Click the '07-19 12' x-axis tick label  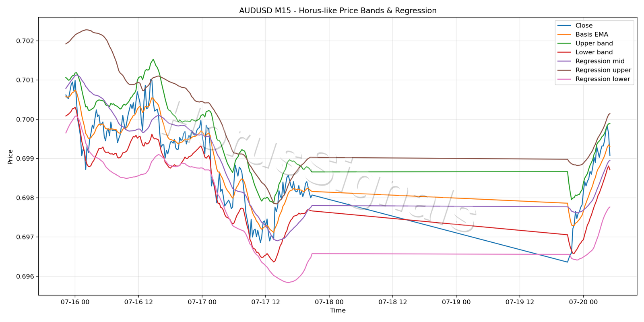tap(520, 302)
